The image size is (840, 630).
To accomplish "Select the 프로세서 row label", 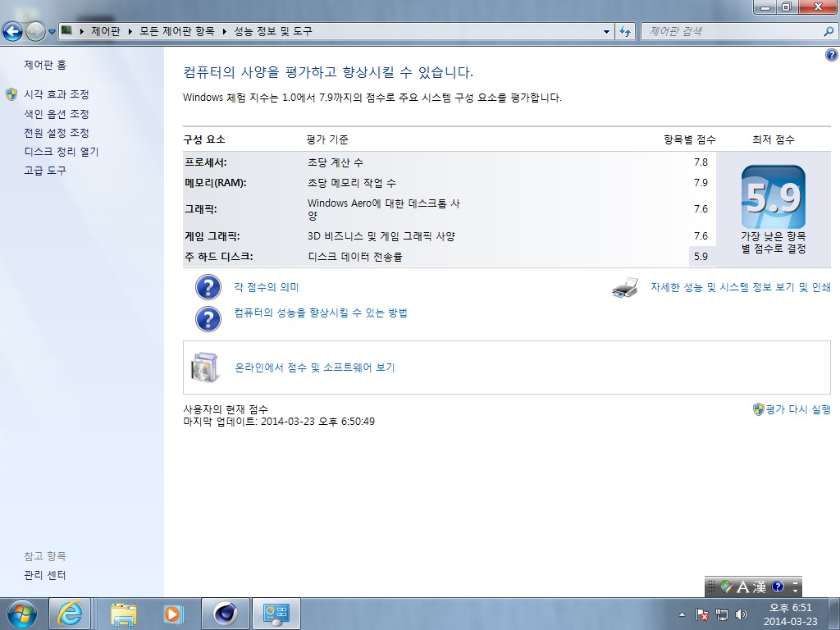I will coord(206,162).
